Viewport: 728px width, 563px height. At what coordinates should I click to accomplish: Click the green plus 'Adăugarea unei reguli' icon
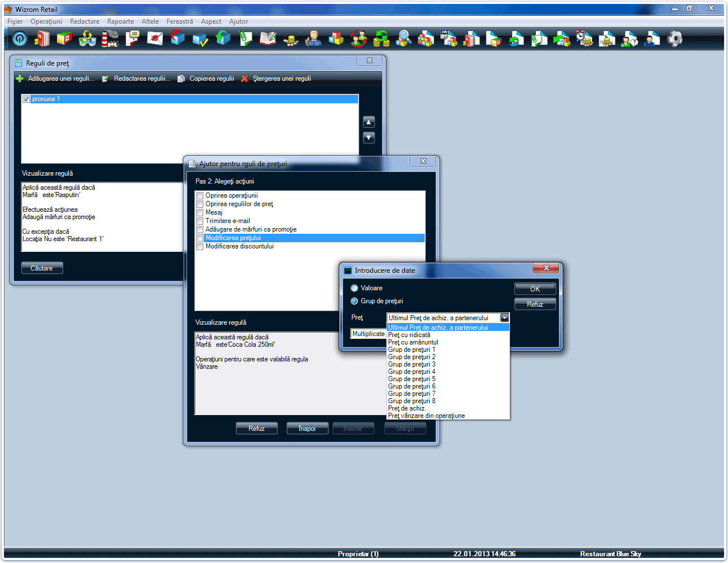coord(20,78)
